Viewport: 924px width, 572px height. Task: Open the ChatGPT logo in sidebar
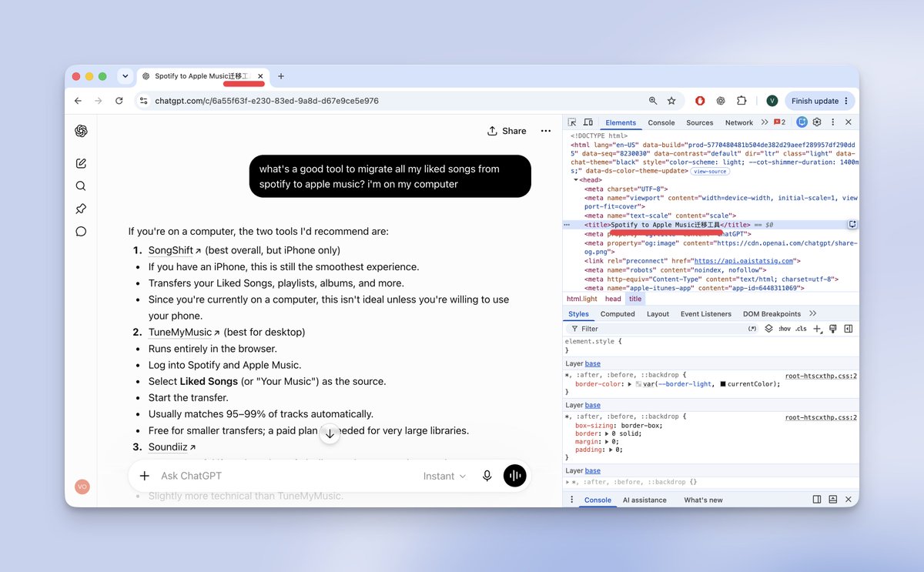point(81,131)
